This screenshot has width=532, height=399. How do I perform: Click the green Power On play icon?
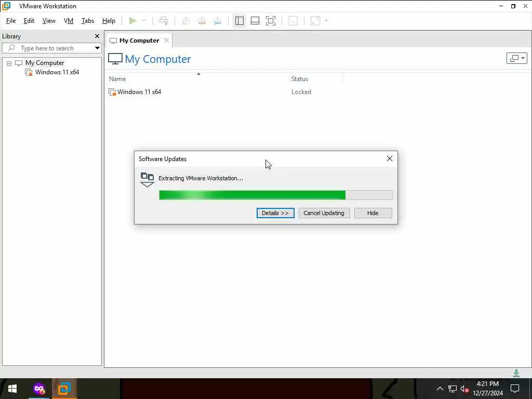click(x=132, y=21)
